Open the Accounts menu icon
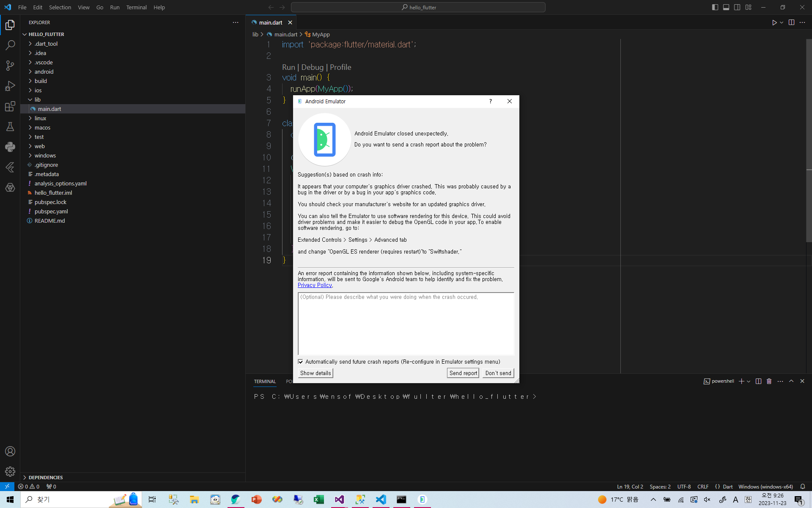 pos(10,451)
